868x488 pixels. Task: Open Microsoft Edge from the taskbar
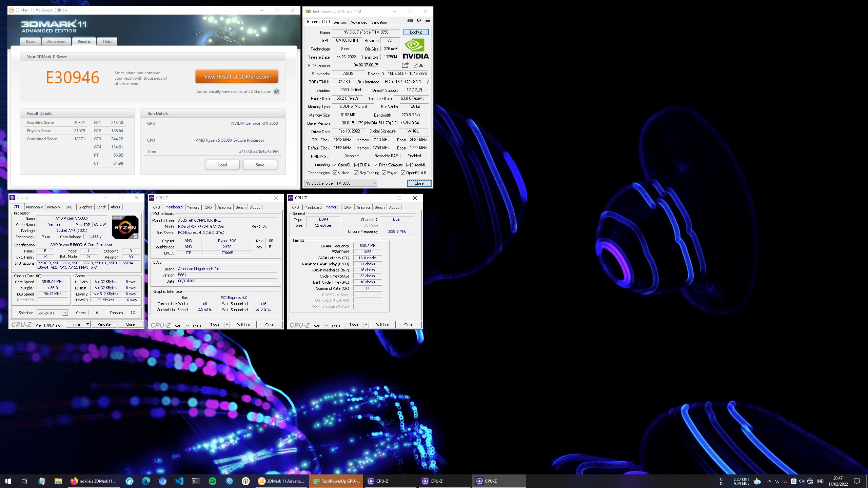click(x=146, y=481)
